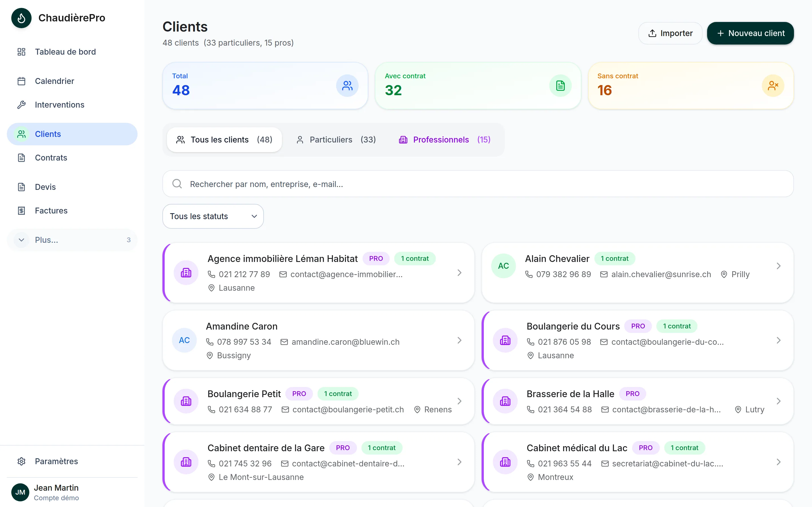Click the Importer button
Viewport: 812px width, 507px height.
coord(670,33)
